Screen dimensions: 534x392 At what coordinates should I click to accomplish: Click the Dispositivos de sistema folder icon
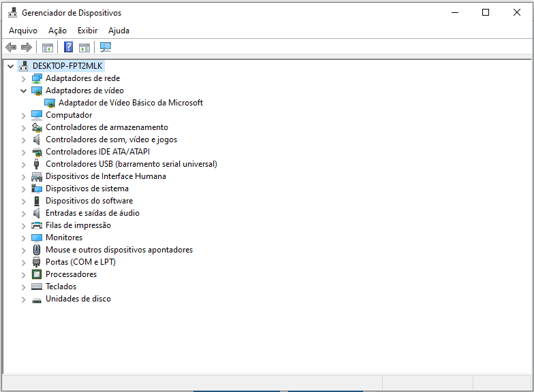pyautogui.click(x=37, y=189)
